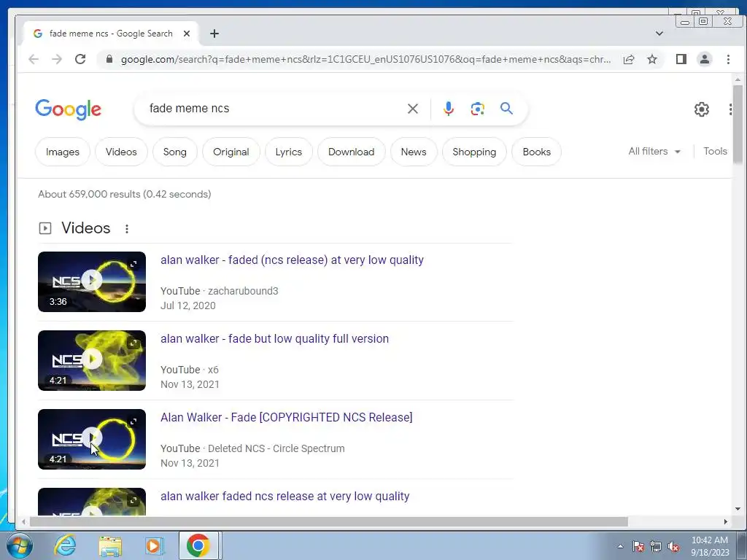Screen dimensions: 747x560
Task: Play the 3:36 video thumbnail
Action: click(x=92, y=281)
